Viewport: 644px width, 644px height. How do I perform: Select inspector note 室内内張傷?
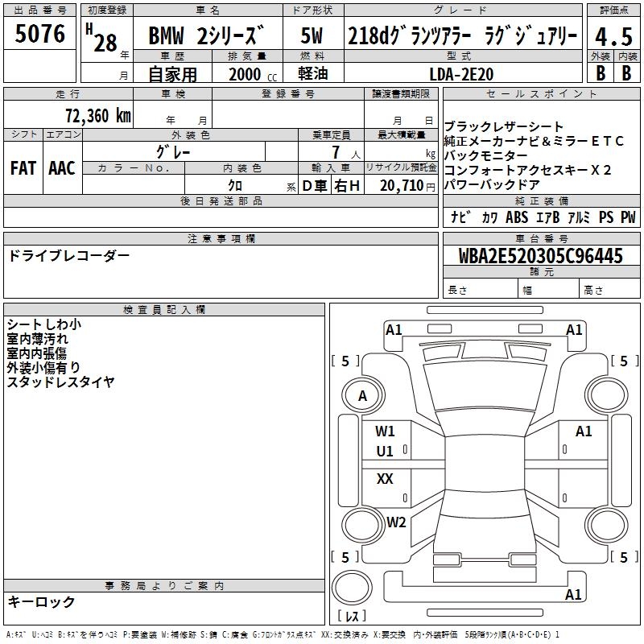(36, 353)
